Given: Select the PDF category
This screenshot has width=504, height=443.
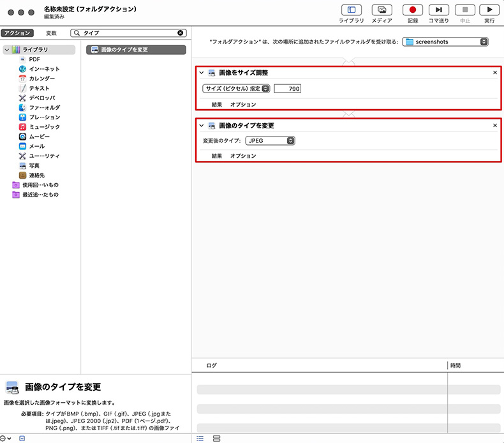Looking at the screenshot, I should point(34,59).
